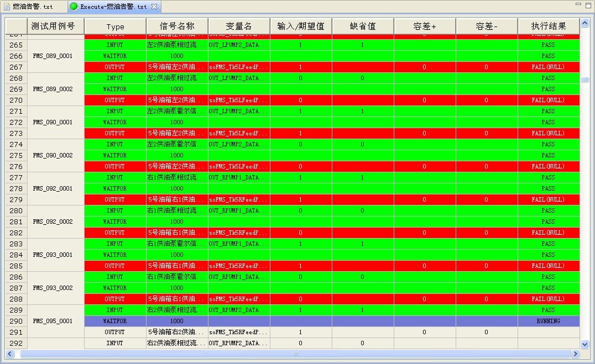The image size is (595, 364).
Task: Click the 容差+ column header
Action: coord(425,26)
